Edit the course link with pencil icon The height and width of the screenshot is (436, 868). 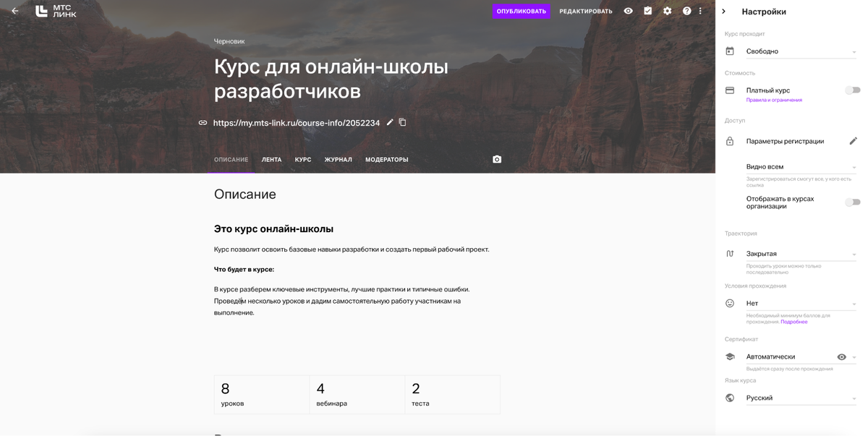[x=390, y=122]
